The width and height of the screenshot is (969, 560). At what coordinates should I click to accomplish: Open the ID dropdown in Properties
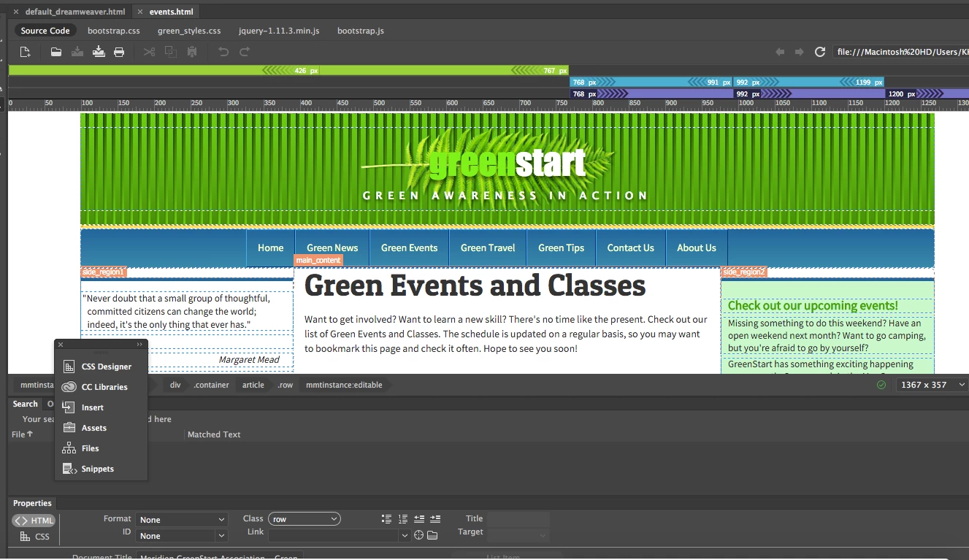pos(182,536)
